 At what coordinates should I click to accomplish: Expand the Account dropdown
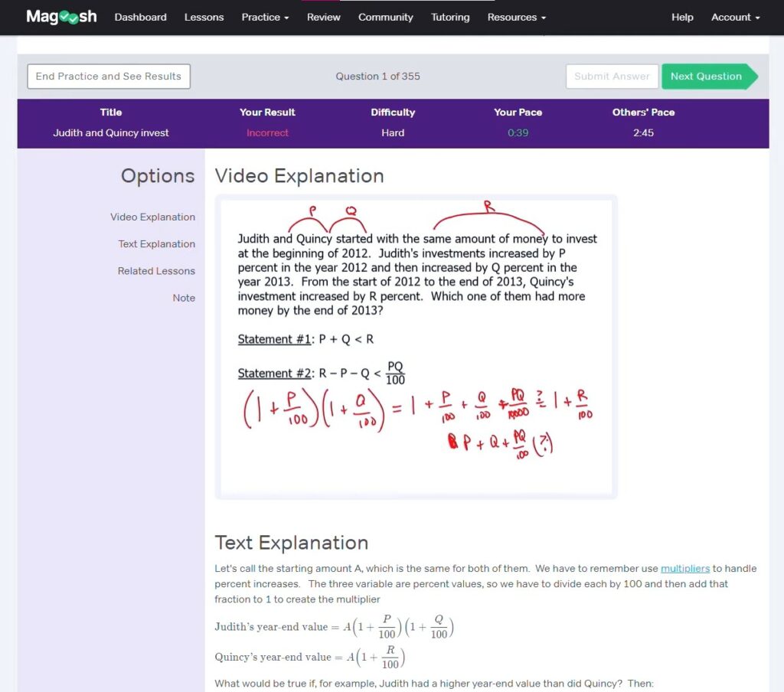pyautogui.click(x=735, y=17)
